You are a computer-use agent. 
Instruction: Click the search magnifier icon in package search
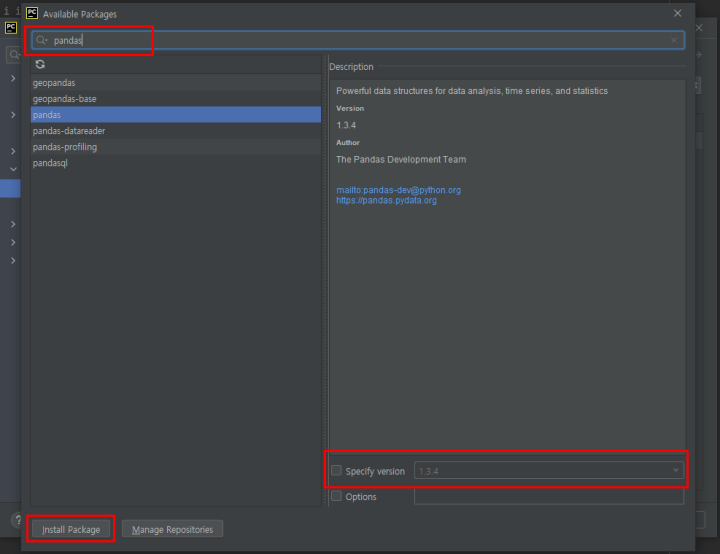[x=41, y=40]
